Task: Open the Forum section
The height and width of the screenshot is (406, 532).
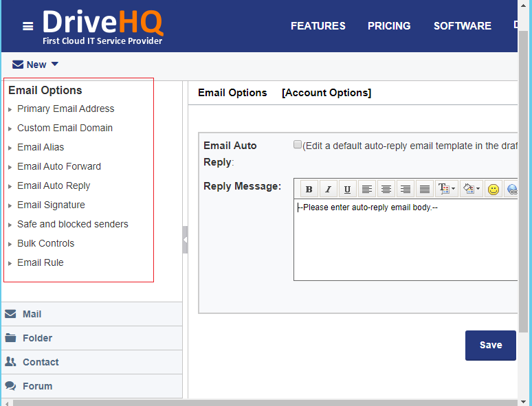Action: [91, 386]
